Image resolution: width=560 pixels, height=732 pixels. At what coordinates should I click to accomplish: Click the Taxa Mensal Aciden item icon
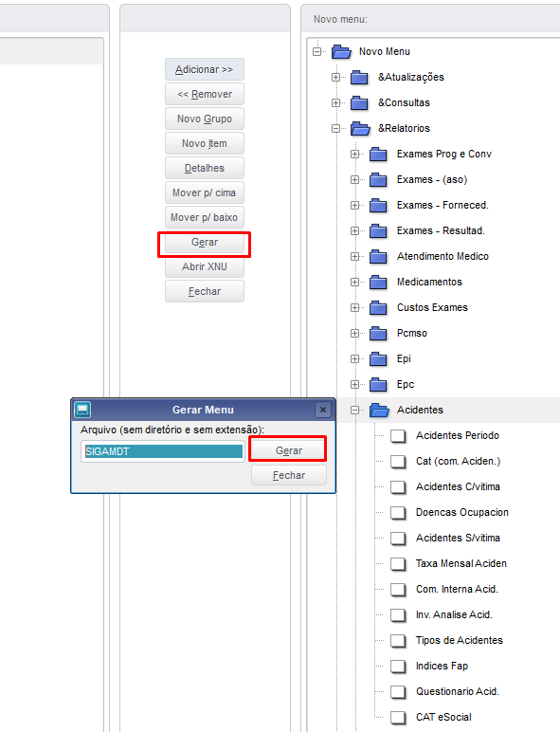(x=398, y=564)
